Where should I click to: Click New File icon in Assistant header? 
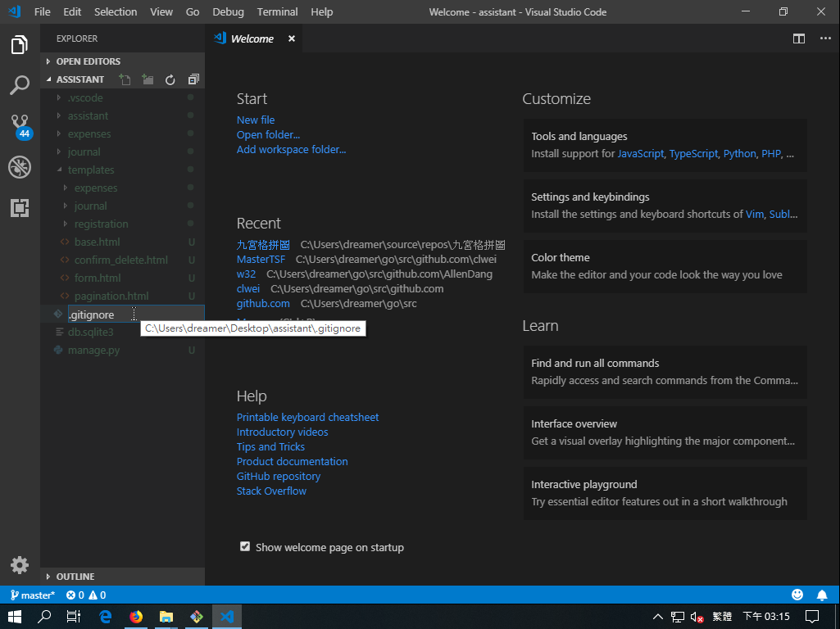125,79
